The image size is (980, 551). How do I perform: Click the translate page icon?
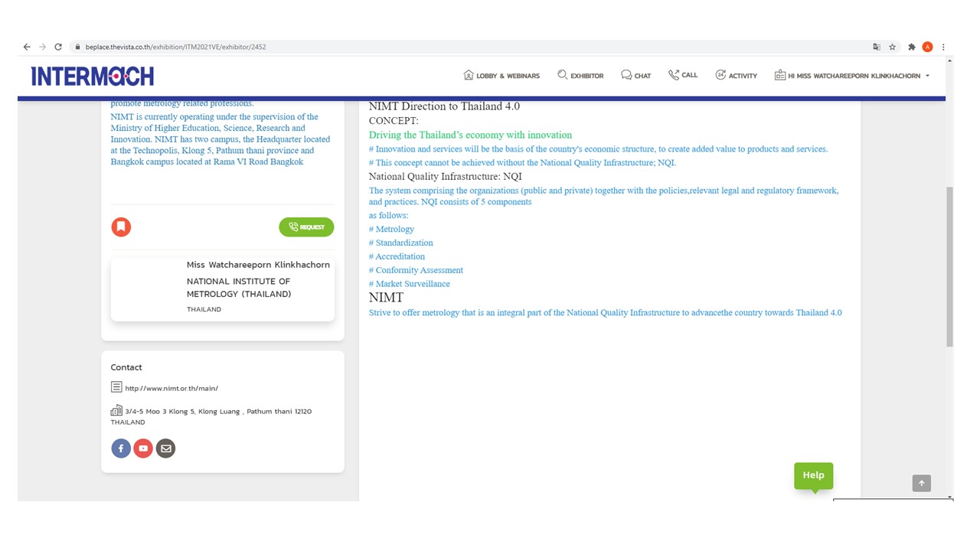click(877, 47)
